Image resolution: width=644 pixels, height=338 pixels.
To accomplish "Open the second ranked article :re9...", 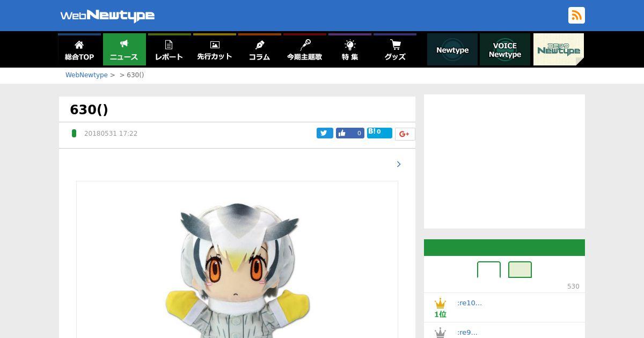I will [467, 333].
